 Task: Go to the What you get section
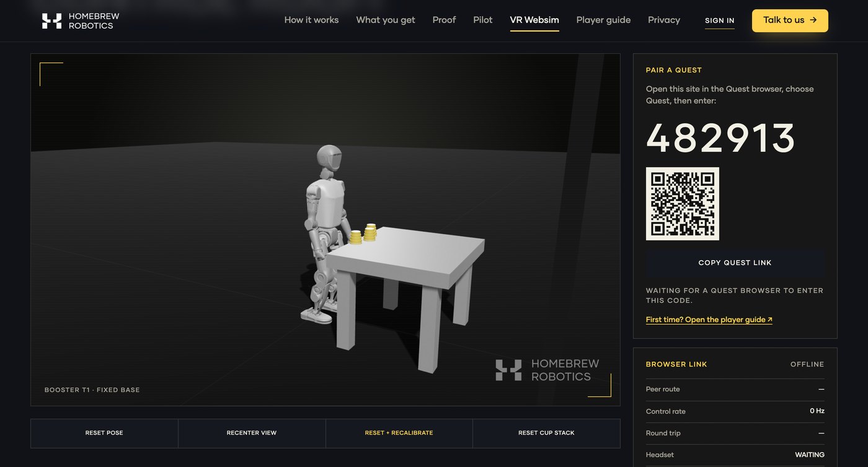point(386,20)
